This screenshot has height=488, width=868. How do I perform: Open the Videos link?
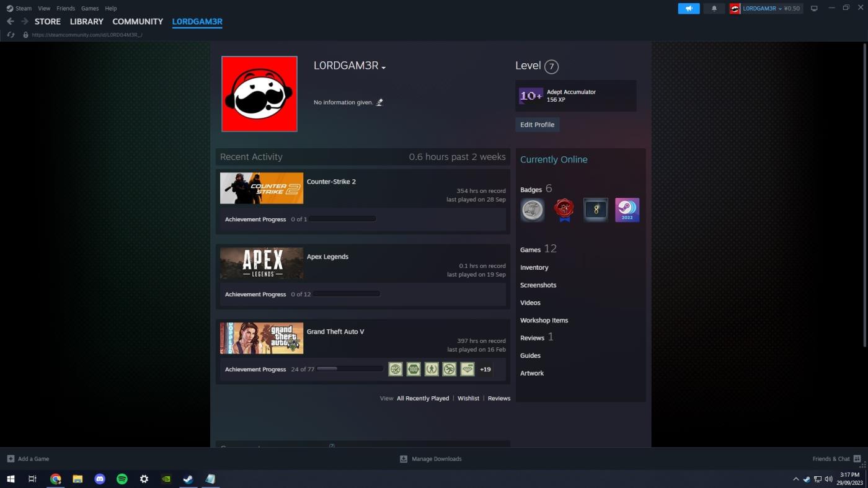coord(530,303)
